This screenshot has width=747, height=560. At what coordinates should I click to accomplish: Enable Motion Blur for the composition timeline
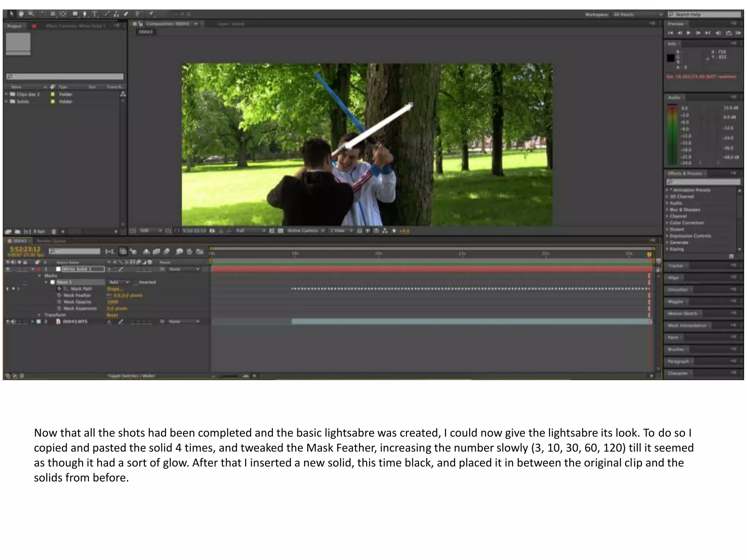click(x=167, y=252)
